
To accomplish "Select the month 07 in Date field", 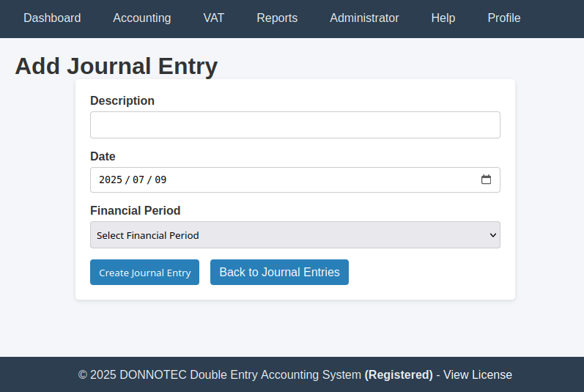I will (138, 180).
